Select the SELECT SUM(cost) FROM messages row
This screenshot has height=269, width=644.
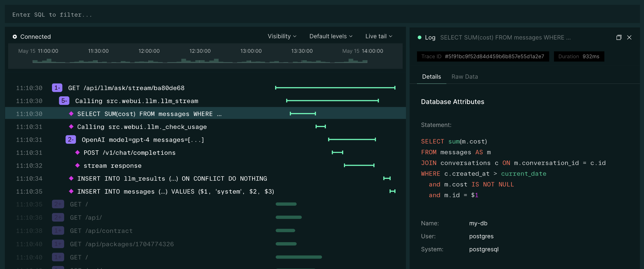205,114
